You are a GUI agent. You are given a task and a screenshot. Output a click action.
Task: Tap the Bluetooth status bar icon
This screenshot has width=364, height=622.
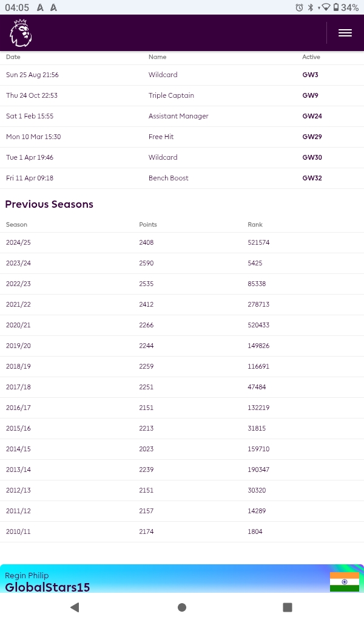311,7
